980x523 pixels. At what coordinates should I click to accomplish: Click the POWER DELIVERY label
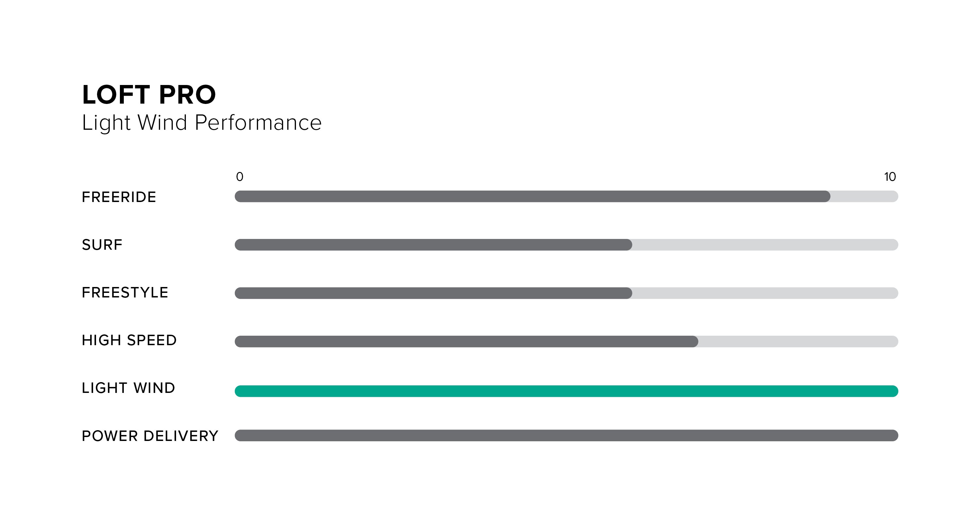pyautogui.click(x=150, y=436)
